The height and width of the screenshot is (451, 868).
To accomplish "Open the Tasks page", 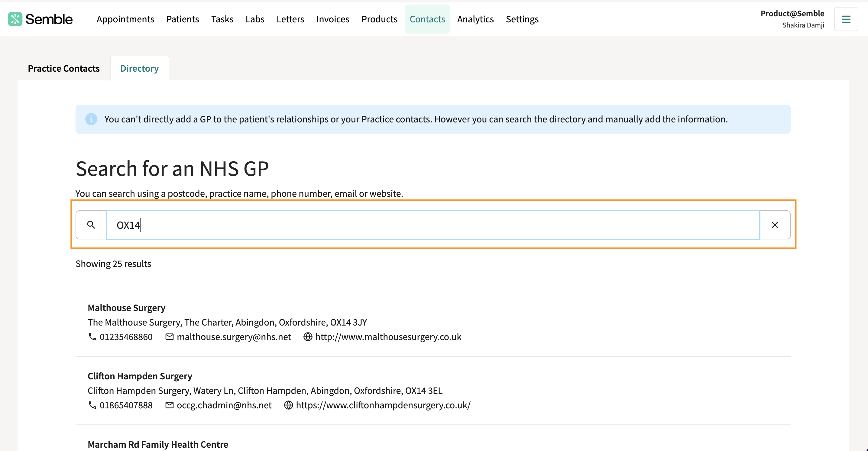I will (x=222, y=19).
